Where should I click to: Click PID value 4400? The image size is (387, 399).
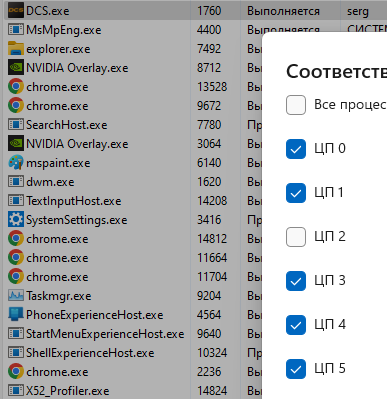pyautogui.click(x=209, y=30)
